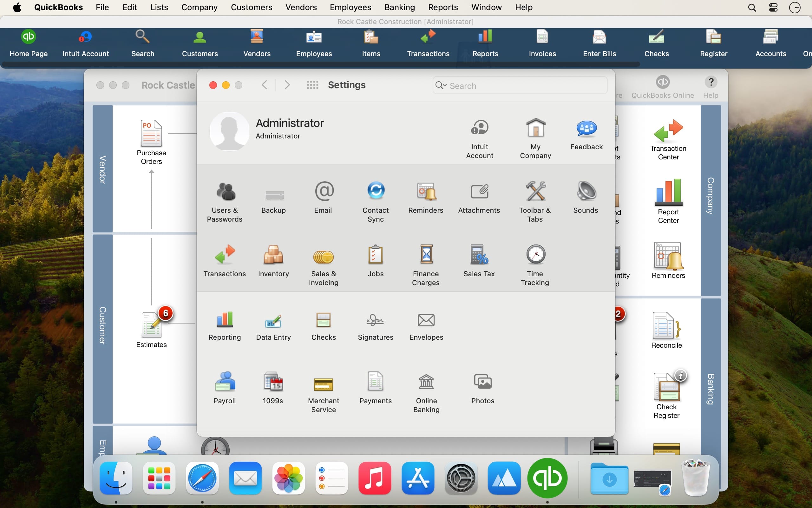Open Toolbar & Tabs settings

click(x=535, y=202)
